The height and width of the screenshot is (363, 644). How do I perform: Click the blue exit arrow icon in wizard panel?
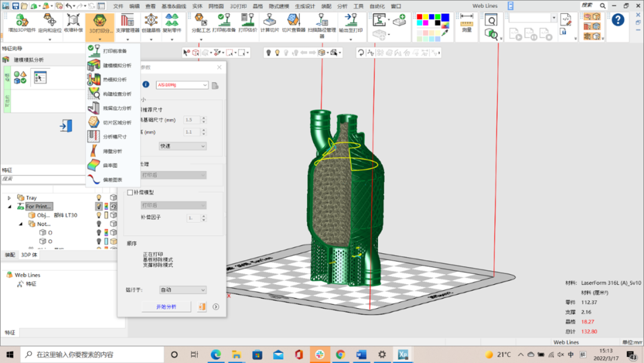[66, 126]
